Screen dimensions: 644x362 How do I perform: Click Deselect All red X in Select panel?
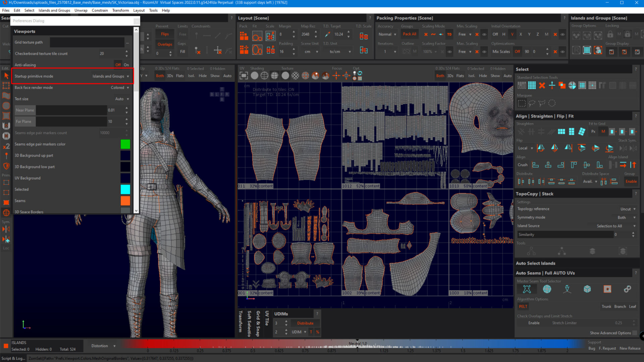tap(542, 85)
